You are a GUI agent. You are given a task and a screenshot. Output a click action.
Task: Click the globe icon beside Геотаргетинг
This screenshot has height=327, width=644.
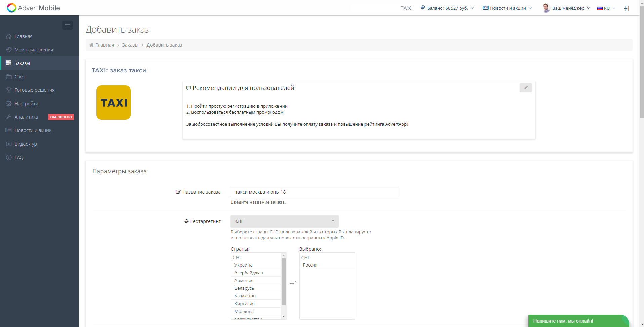click(186, 221)
